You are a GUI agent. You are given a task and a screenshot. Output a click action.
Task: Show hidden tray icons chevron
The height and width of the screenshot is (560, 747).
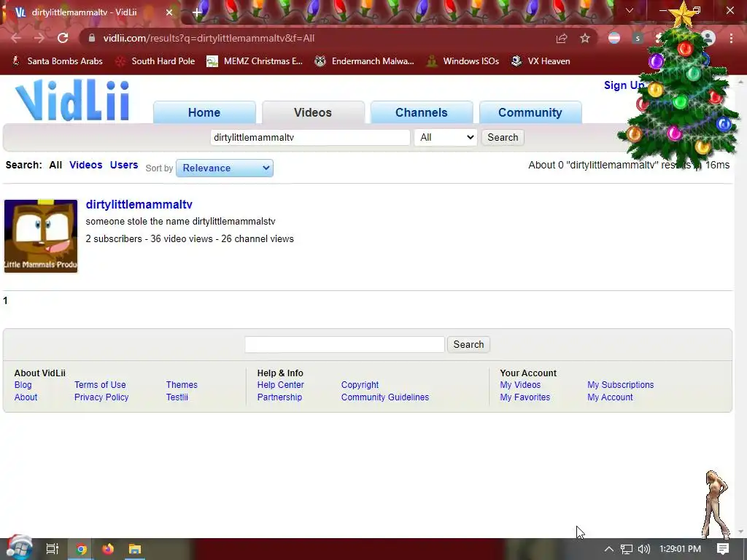pyautogui.click(x=608, y=549)
